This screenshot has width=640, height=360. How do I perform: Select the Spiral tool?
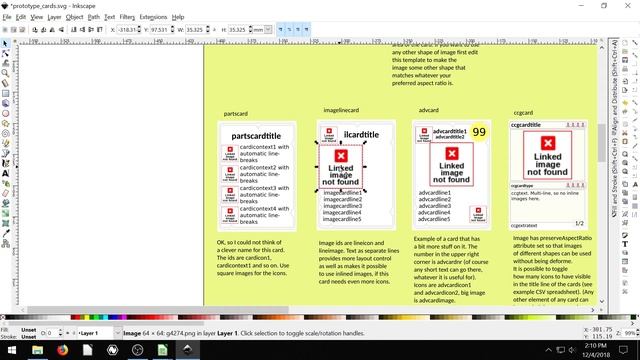(x=5, y=133)
